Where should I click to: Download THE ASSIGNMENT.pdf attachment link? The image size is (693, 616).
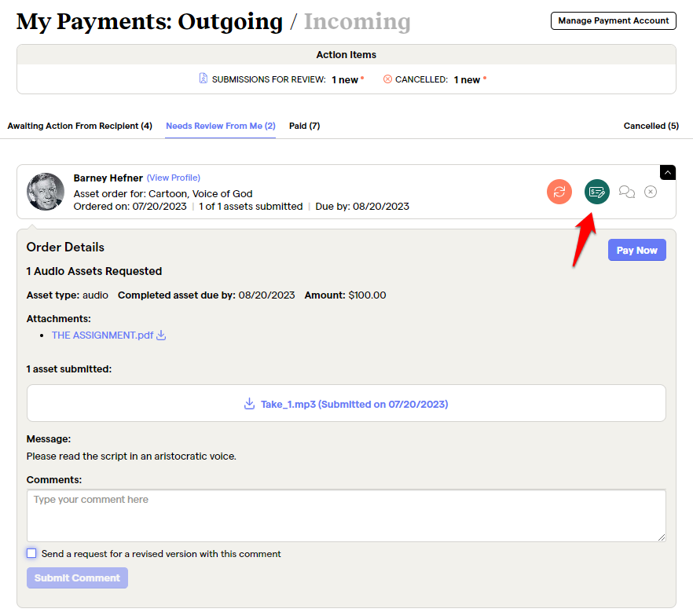pos(102,335)
